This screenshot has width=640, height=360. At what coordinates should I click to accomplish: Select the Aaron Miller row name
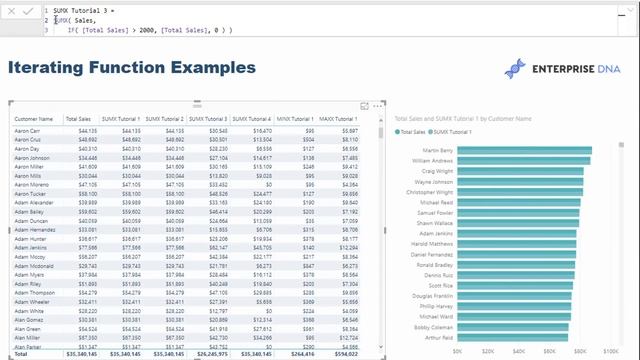29,167
